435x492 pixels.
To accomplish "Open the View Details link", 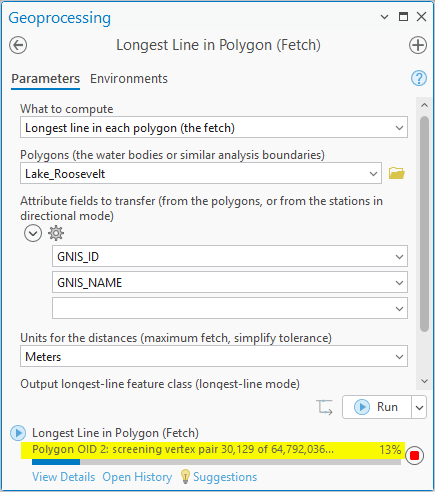I will coord(64,477).
